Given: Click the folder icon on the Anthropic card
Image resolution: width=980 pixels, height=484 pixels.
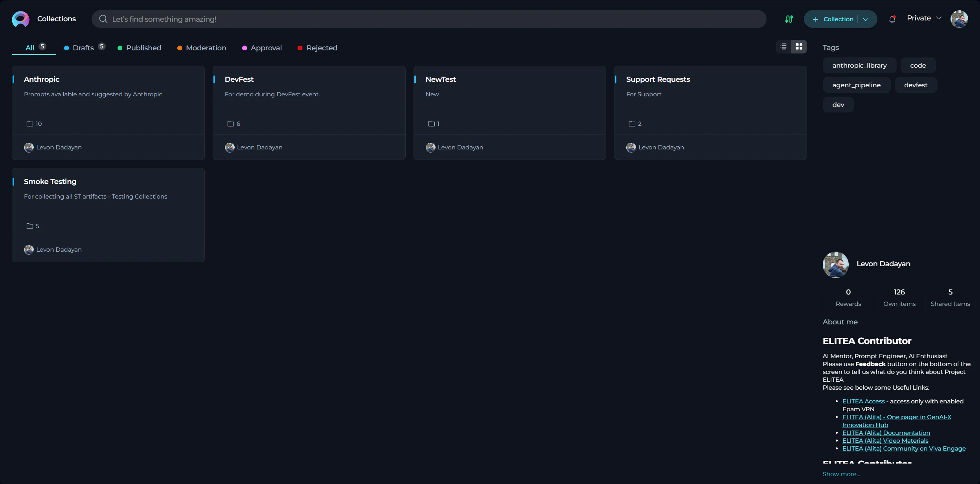Looking at the screenshot, I should pyautogui.click(x=29, y=123).
